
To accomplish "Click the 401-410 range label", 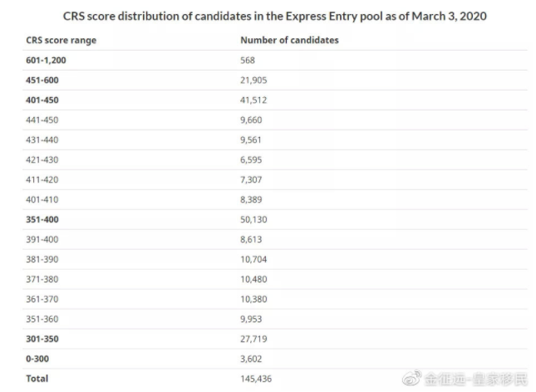I will click(42, 199).
